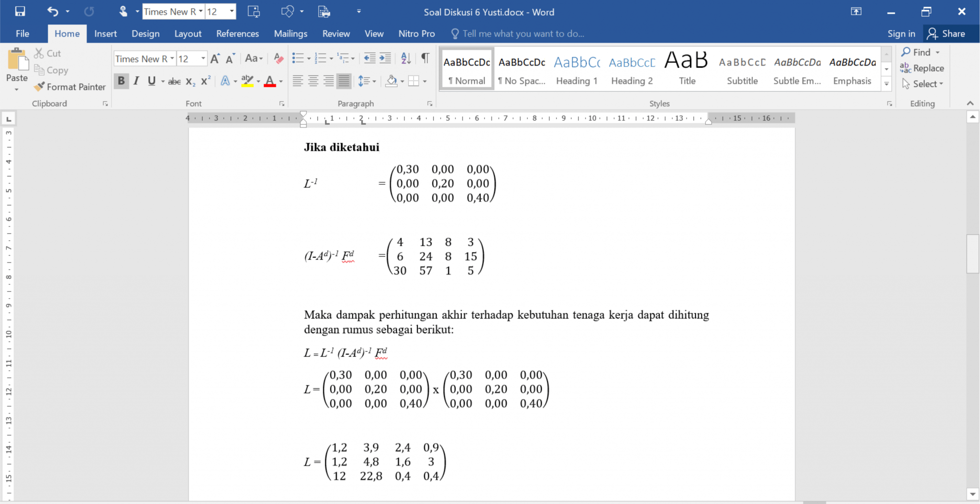Toggle Show/Hide paragraph marks
The image size is (980, 504).
(x=425, y=58)
